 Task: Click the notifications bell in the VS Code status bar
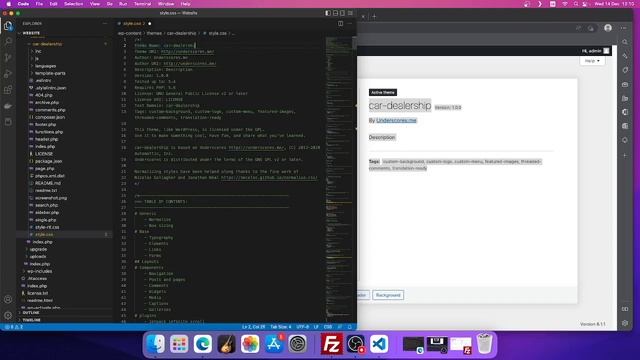349,327
